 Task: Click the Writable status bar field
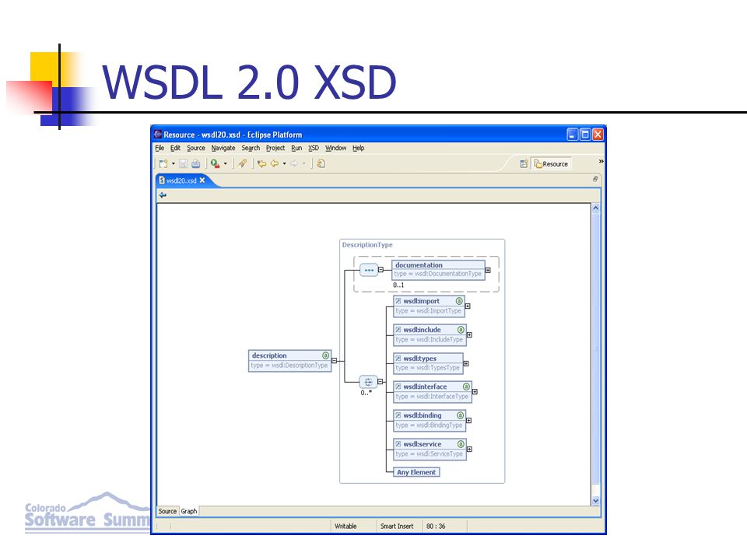pyautogui.click(x=345, y=527)
